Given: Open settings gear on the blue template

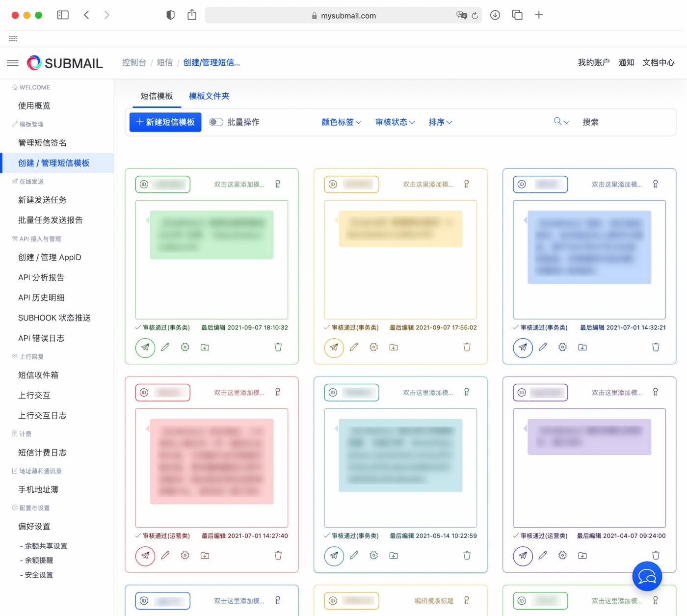Looking at the screenshot, I should click(x=562, y=347).
